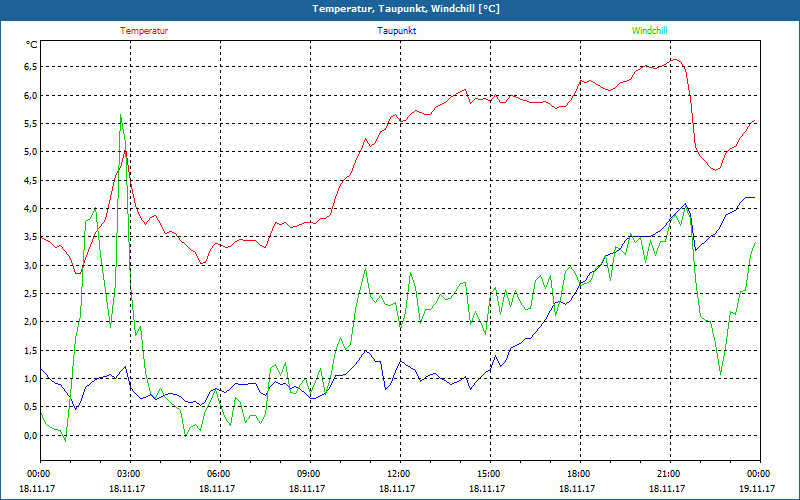Image resolution: width=800 pixels, height=500 pixels.
Task: Click the 0,0 y-axis value
Action: pyautogui.click(x=30, y=435)
